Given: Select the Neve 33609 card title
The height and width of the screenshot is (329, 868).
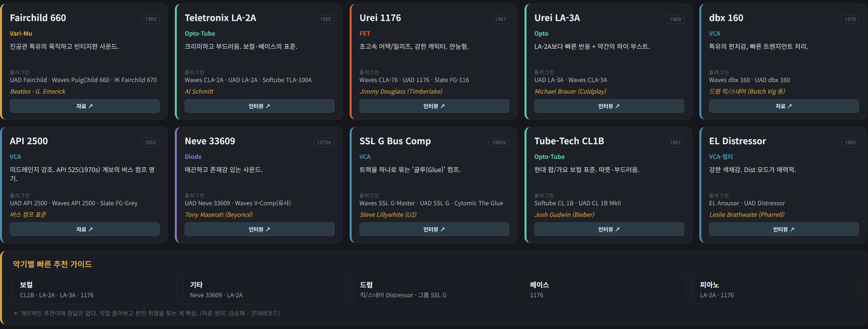Looking at the screenshot, I should [210, 141].
